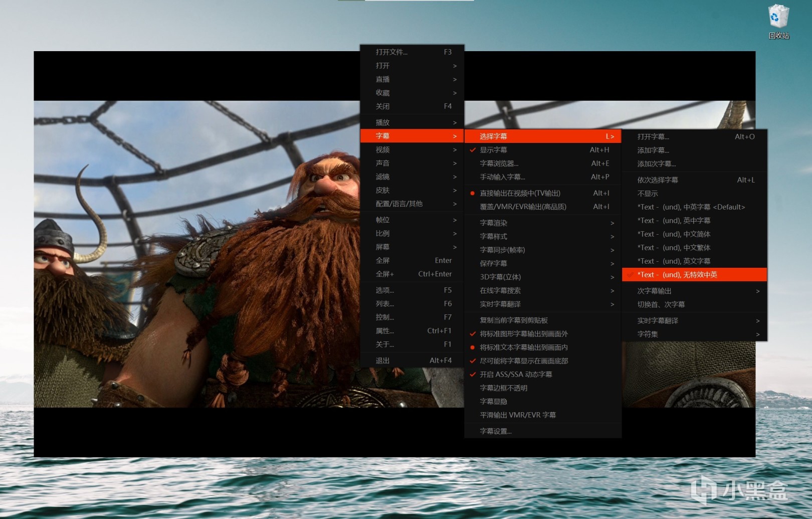Select 不显示 subtitle option

tap(695, 193)
